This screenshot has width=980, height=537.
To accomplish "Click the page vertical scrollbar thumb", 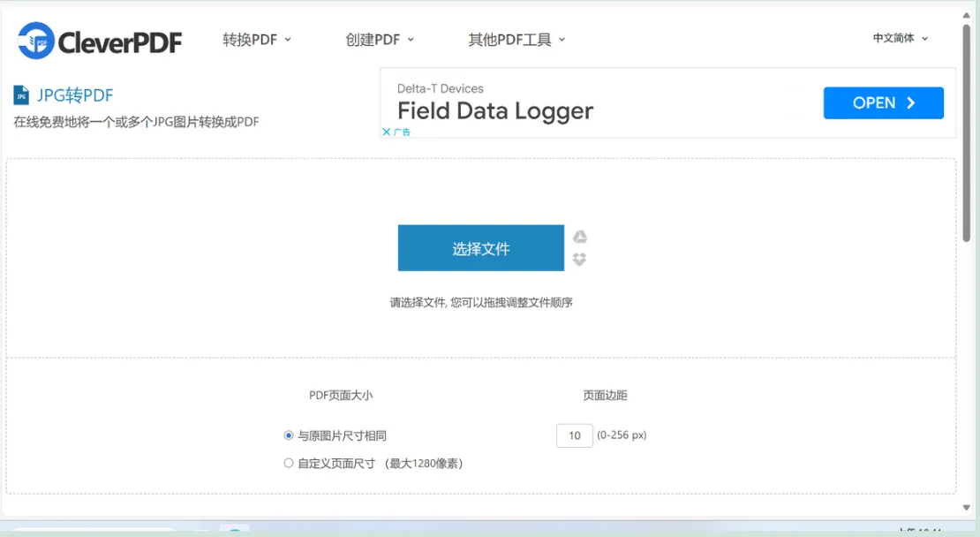I will [x=966, y=132].
